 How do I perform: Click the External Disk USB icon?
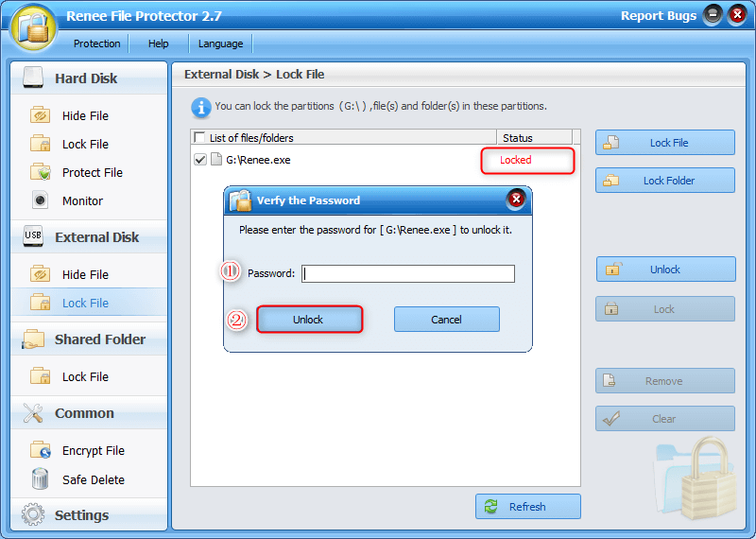click(x=33, y=236)
